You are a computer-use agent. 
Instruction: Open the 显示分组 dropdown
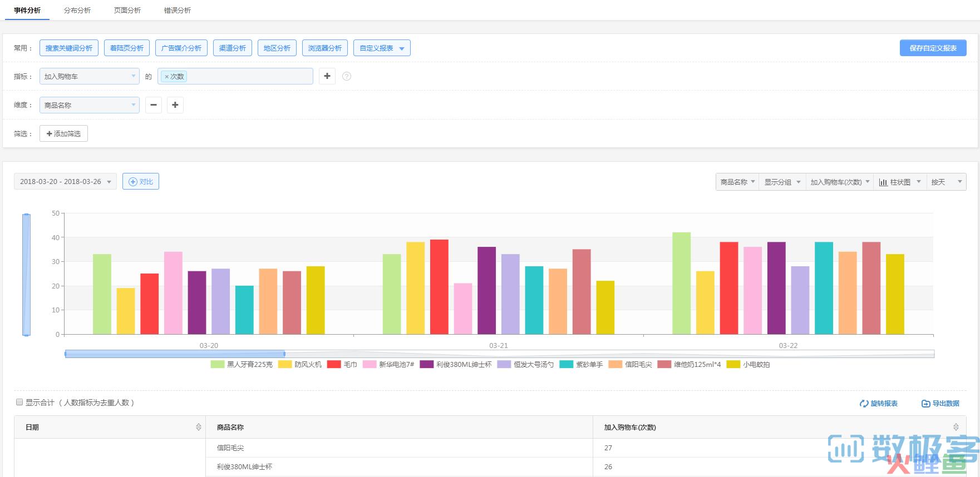[x=782, y=182]
